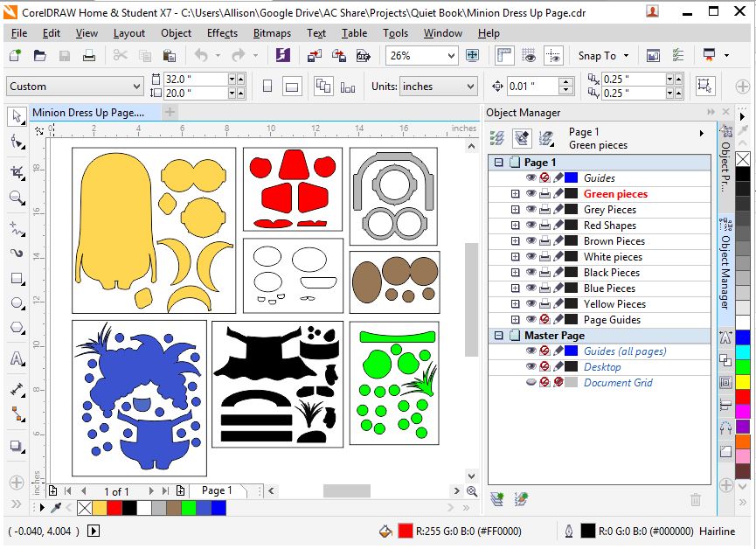Select the Connector tool
Image resolution: width=756 pixels, height=549 pixels.
(17, 413)
